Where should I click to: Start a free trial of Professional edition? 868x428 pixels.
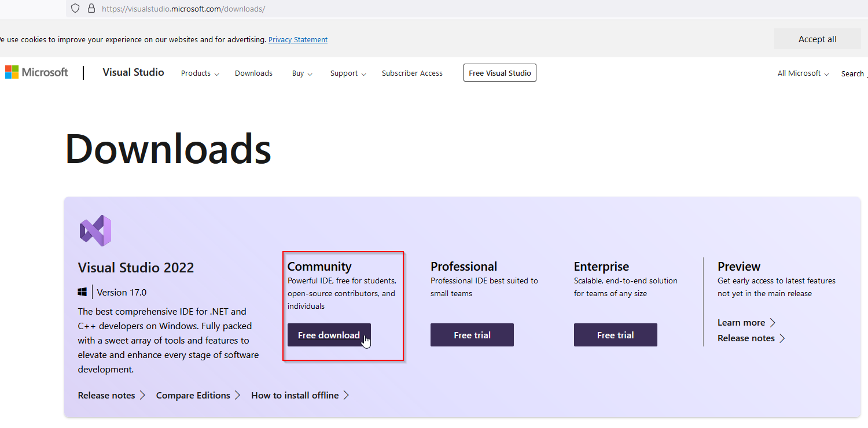[472, 335]
